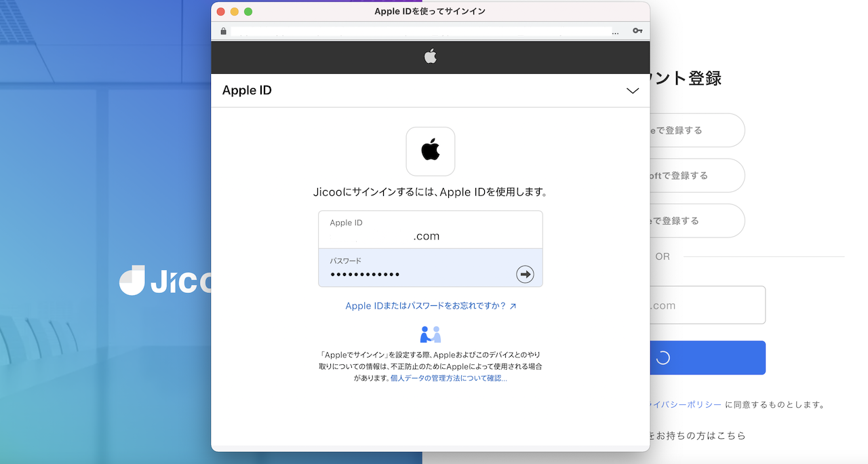
Task: Maximize the Apple sign-in window
Action: click(248, 12)
